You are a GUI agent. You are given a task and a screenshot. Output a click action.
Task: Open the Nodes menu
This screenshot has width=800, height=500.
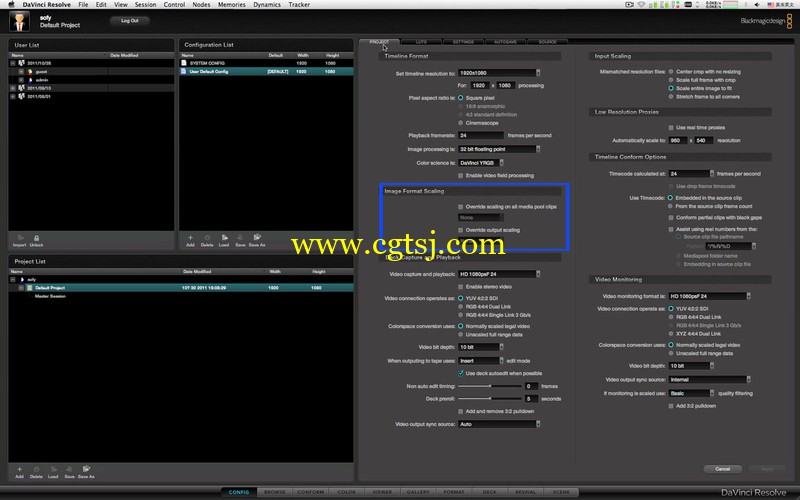point(201,5)
